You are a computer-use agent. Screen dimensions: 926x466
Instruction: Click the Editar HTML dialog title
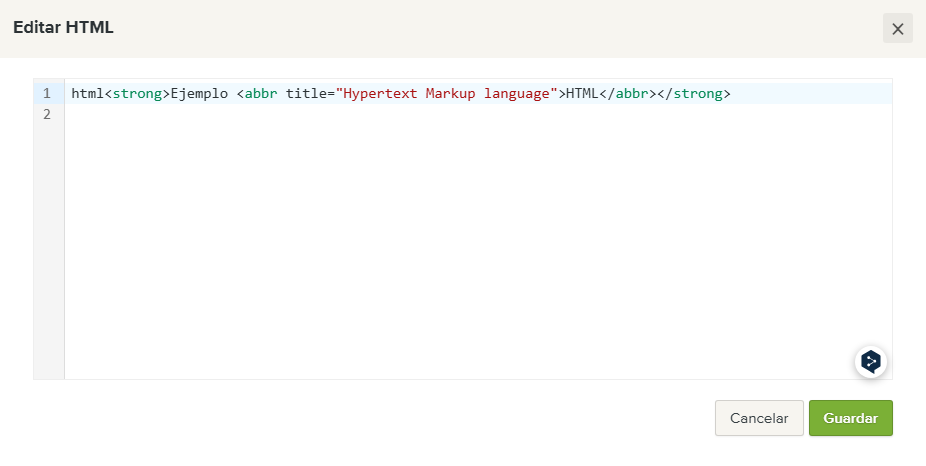click(x=63, y=28)
